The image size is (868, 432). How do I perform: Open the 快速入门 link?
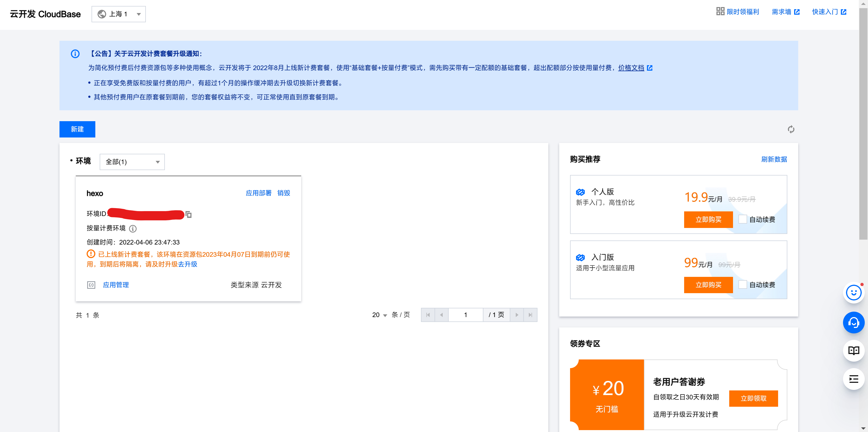[x=825, y=12]
